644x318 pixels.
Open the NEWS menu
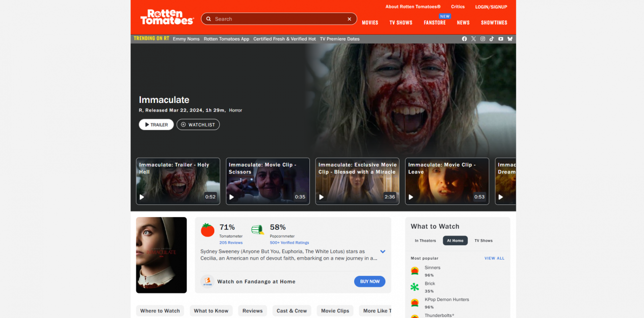coord(463,23)
